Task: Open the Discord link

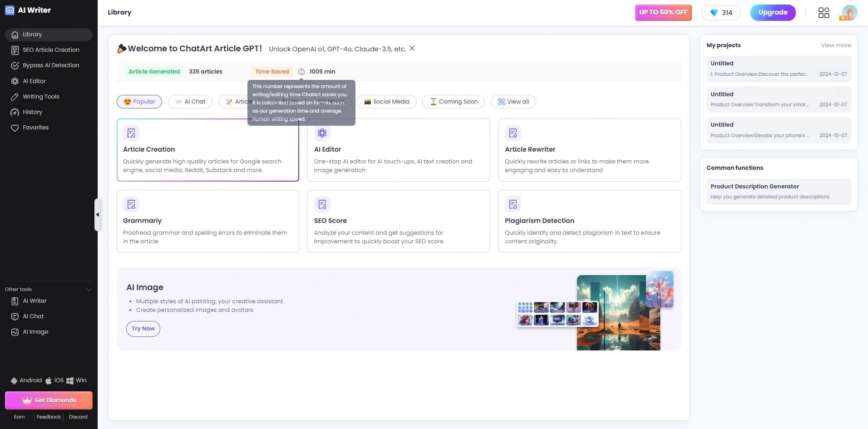Action: click(78, 417)
